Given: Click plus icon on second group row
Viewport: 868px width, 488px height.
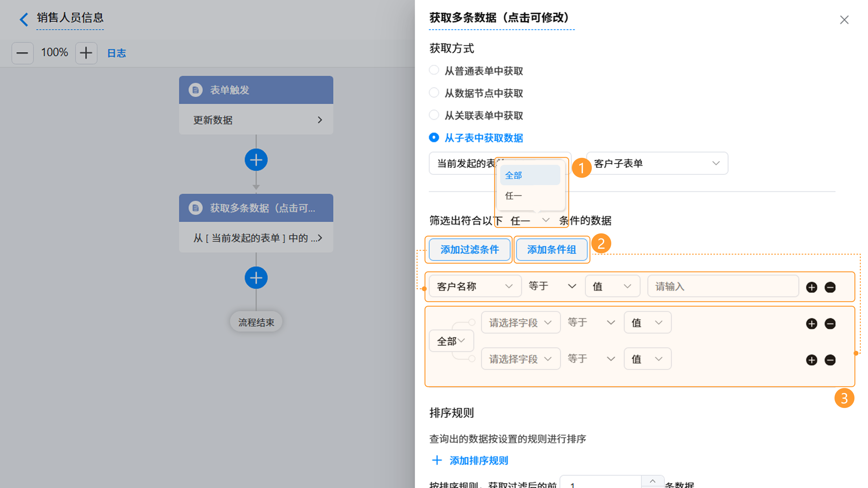Looking at the screenshot, I should click(x=811, y=360).
